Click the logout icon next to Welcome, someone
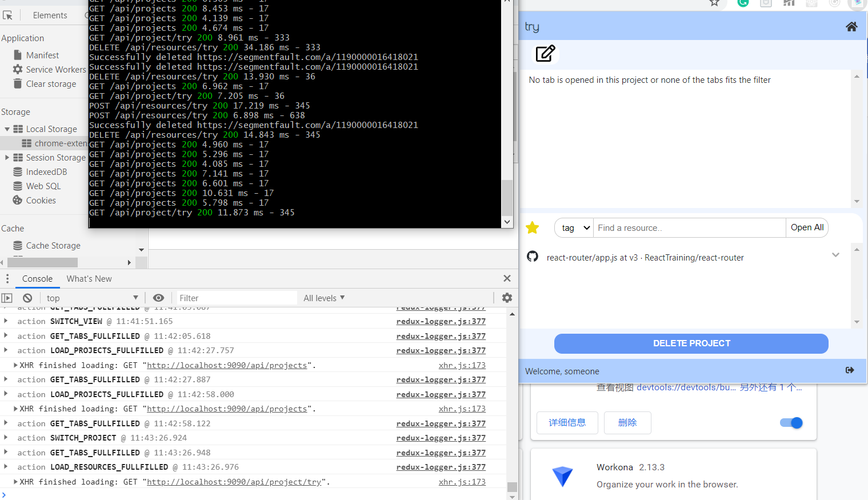 (850, 370)
